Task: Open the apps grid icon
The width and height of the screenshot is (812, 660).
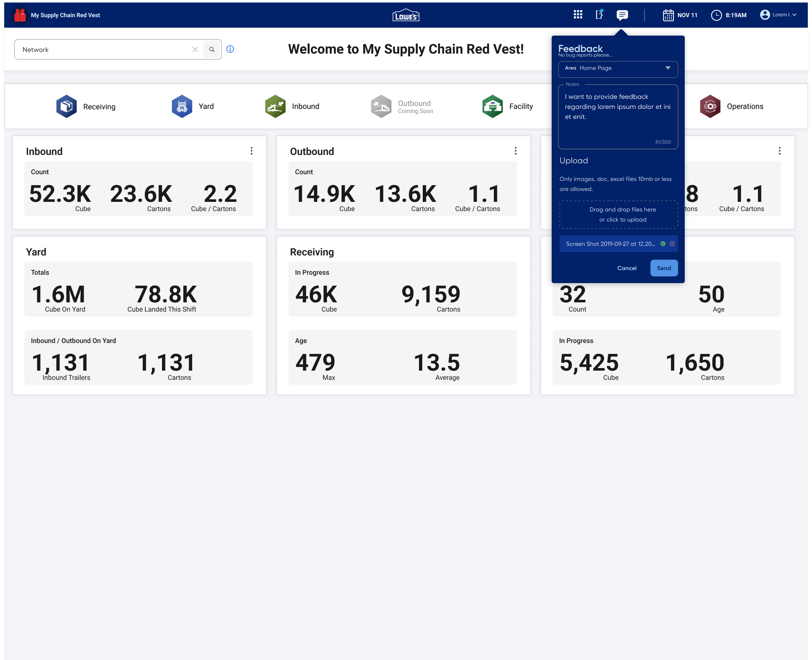Action: point(578,15)
